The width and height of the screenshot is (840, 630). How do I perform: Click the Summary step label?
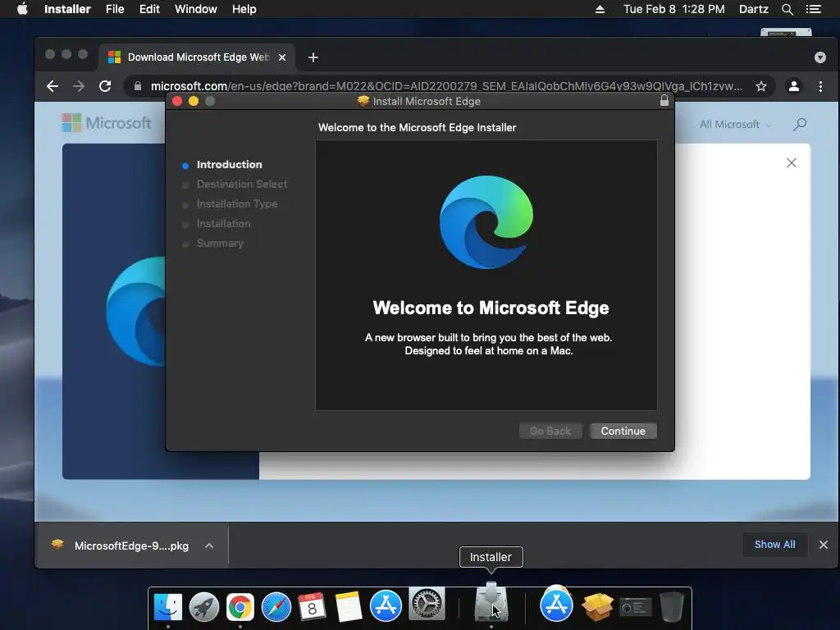(x=220, y=243)
